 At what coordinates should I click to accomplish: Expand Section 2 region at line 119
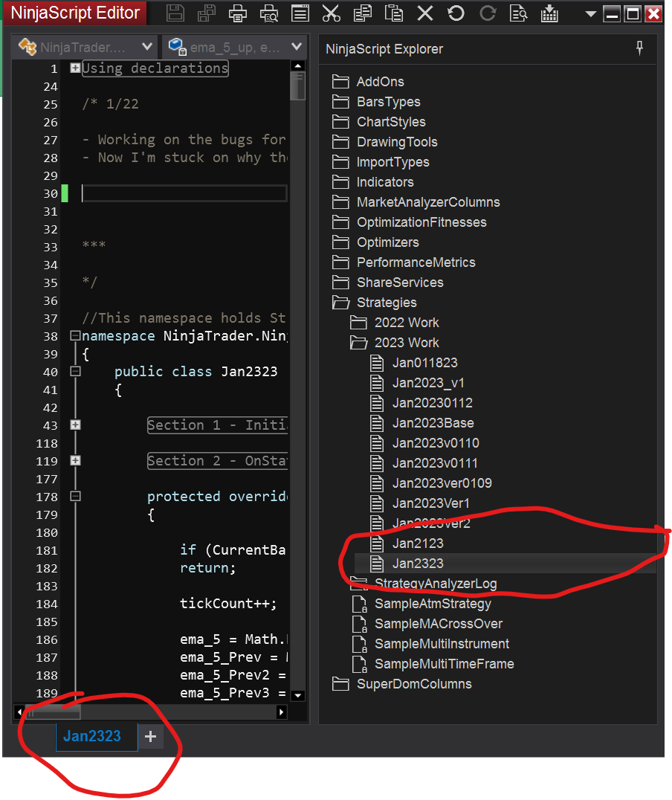75,461
